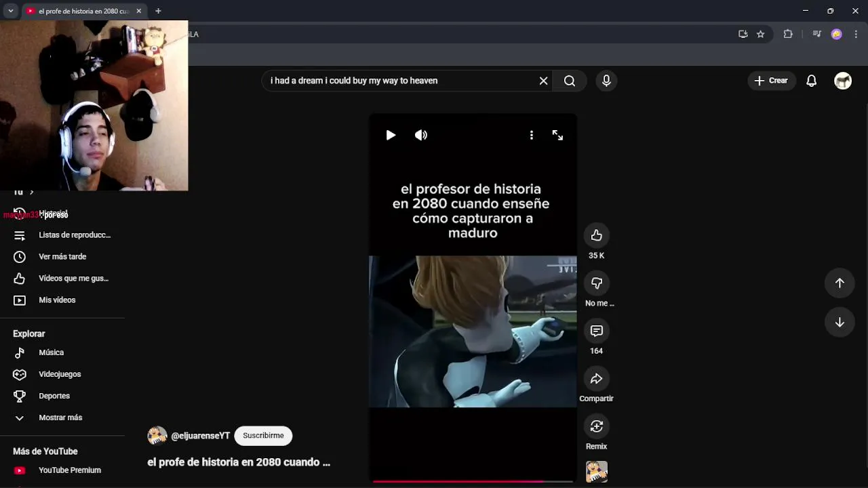Image resolution: width=868 pixels, height=488 pixels.
Task: Open the Crear create button
Action: [x=771, y=81]
